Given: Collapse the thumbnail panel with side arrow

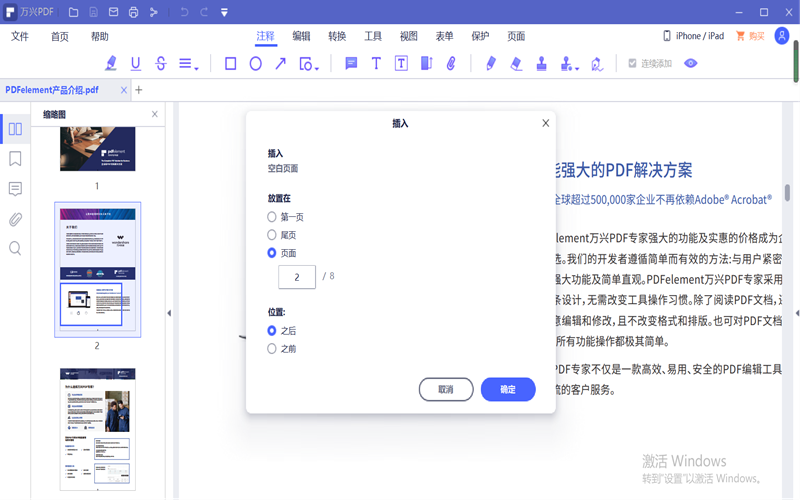Looking at the screenshot, I should tap(168, 313).
